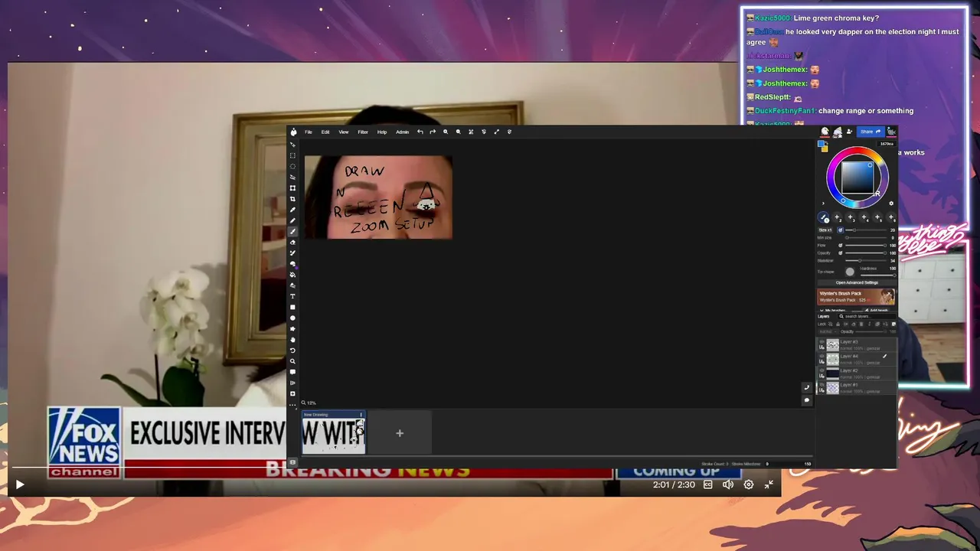Hide Layer #1 with eye icon

pyautogui.click(x=822, y=386)
